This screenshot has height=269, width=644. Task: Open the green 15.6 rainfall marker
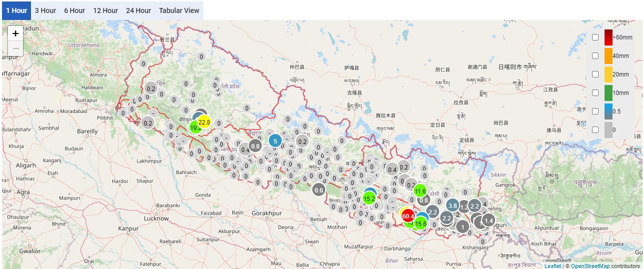coord(421,223)
